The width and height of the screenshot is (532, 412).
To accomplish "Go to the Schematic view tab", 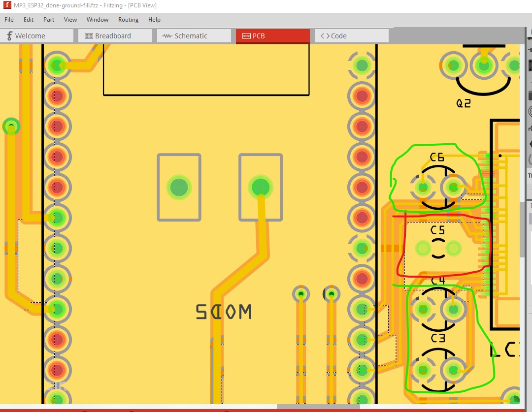I will tap(191, 36).
